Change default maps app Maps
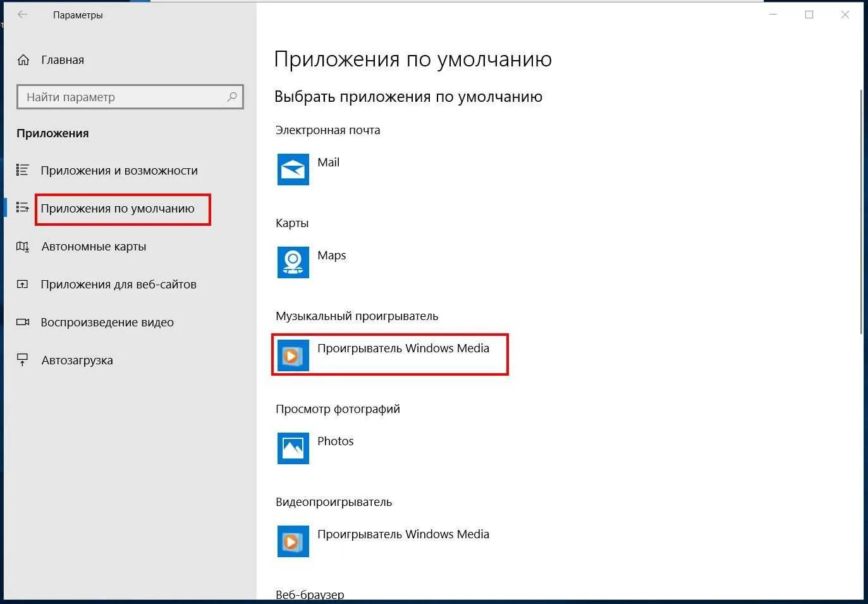 pyautogui.click(x=332, y=256)
